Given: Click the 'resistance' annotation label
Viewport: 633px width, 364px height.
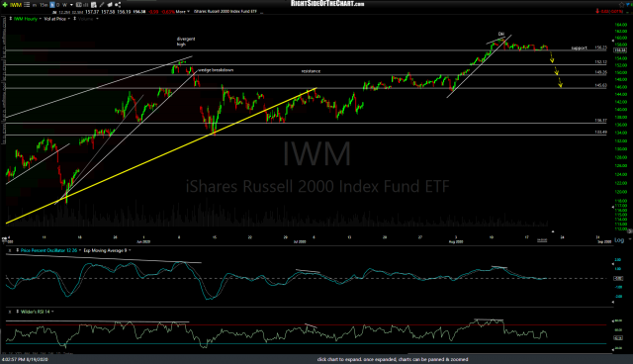Looking at the screenshot, I should 311,71.
